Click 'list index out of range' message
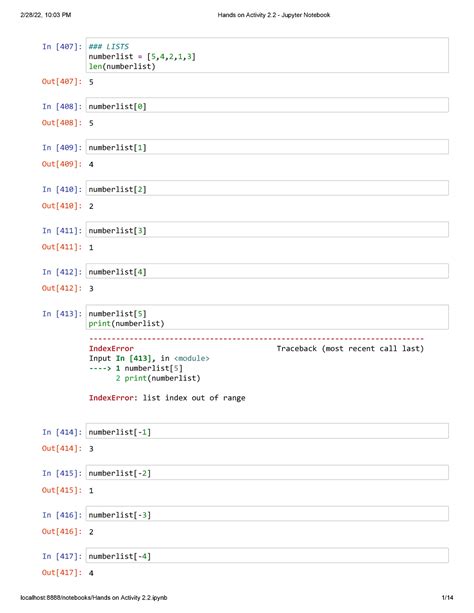474x613 pixels. point(194,398)
